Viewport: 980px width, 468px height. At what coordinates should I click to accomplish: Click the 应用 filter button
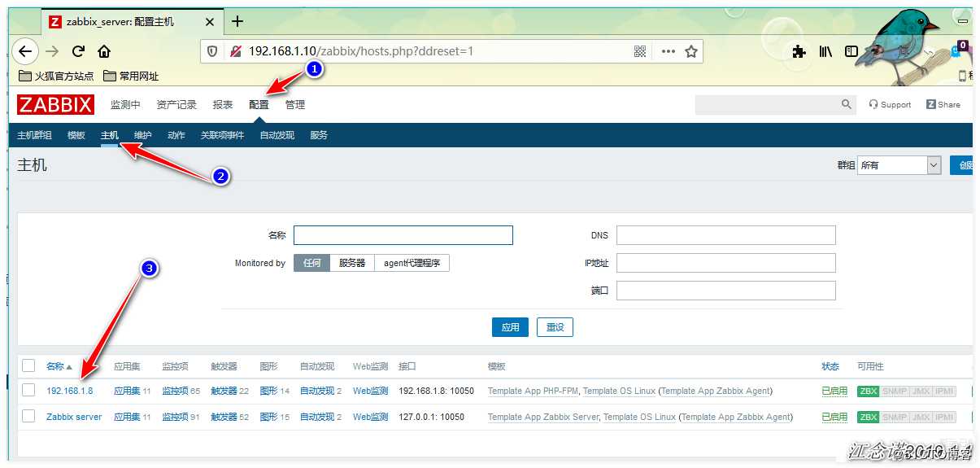(x=510, y=327)
